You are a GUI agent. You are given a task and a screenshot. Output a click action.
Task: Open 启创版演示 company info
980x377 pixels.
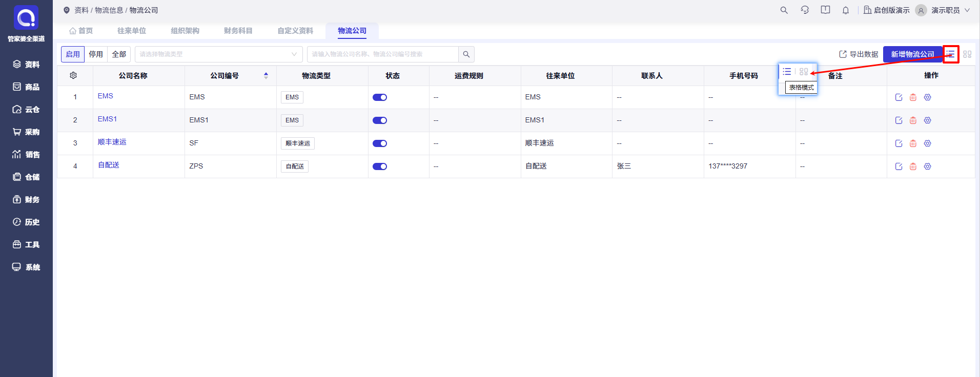(887, 10)
